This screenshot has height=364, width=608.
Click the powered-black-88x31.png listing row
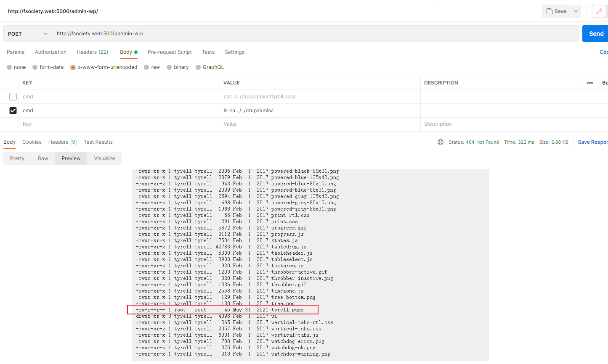(x=237, y=171)
